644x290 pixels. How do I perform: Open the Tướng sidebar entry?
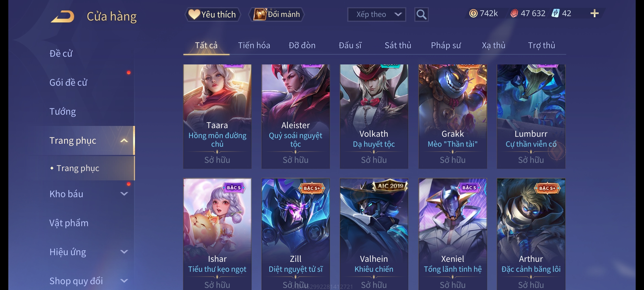(63, 111)
